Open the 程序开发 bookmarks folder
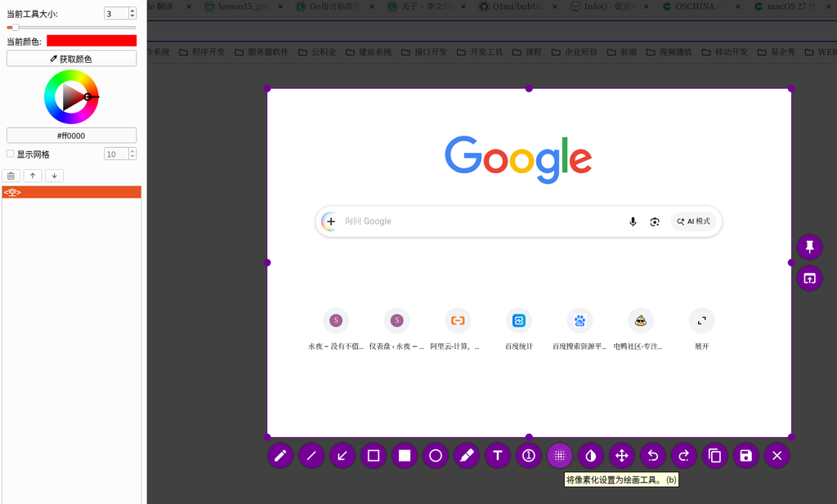837x504 pixels. click(202, 51)
